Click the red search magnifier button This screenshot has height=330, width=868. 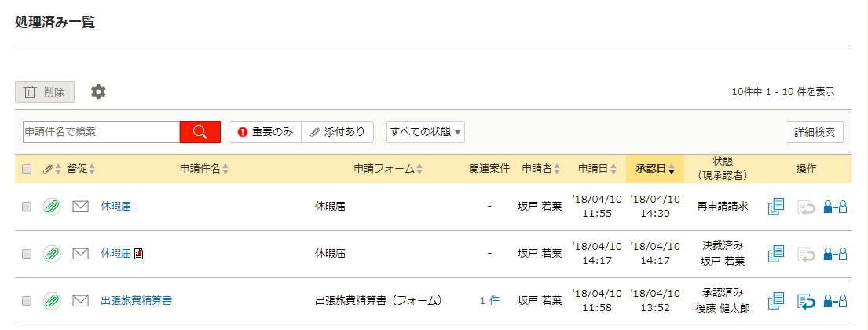pos(200,132)
